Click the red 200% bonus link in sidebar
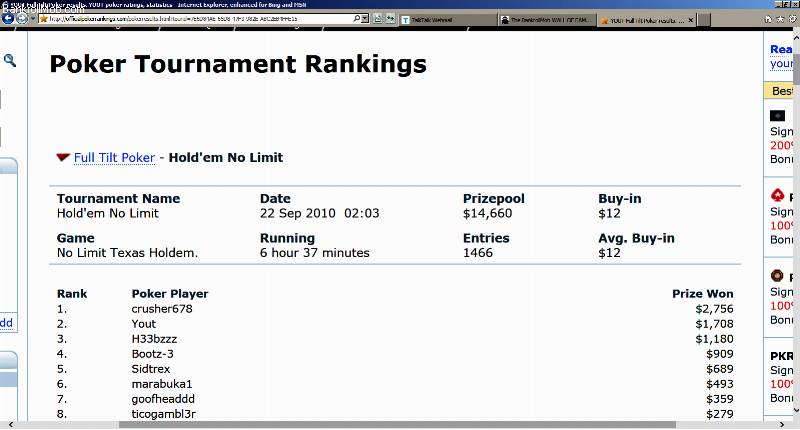Screen dimensions: 800x430 click(x=782, y=145)
